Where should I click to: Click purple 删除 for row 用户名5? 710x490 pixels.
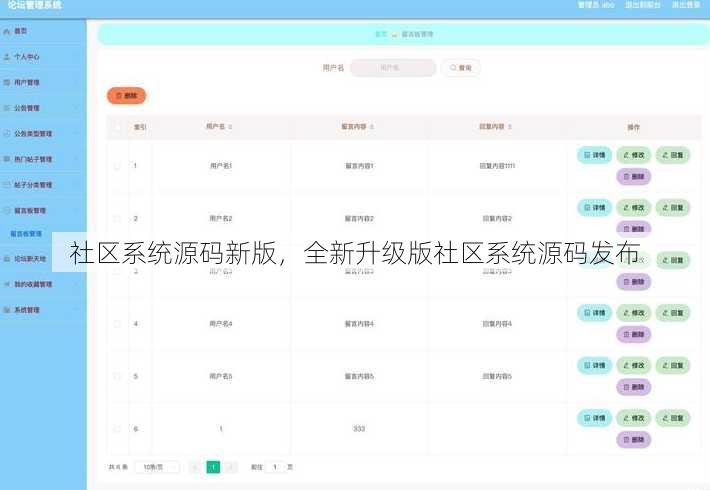coord(633,387)
